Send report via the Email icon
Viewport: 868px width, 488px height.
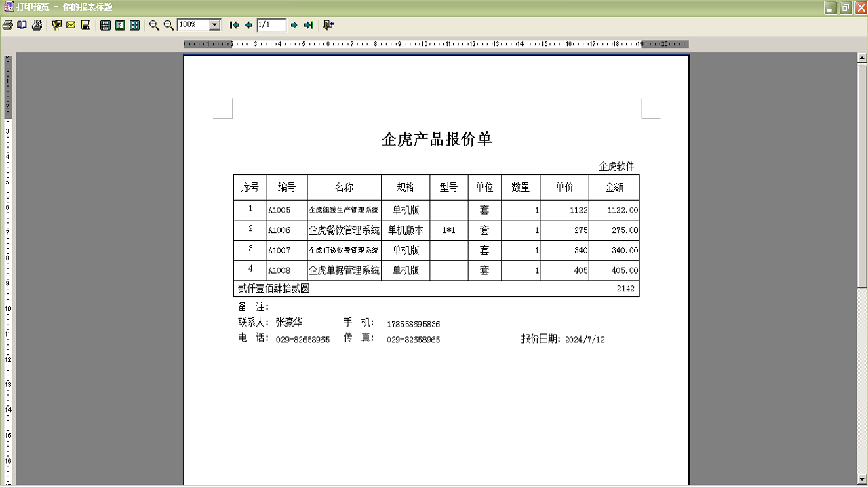click(x=71, y=24)
